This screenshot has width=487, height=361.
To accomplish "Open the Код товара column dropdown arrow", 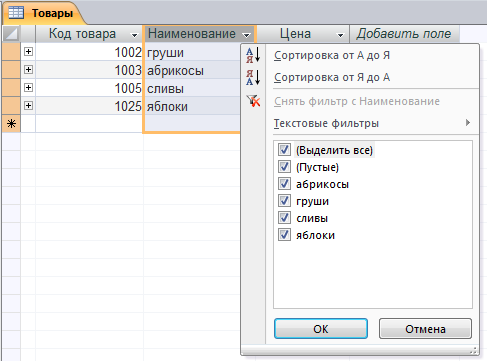I will (134, 35).
